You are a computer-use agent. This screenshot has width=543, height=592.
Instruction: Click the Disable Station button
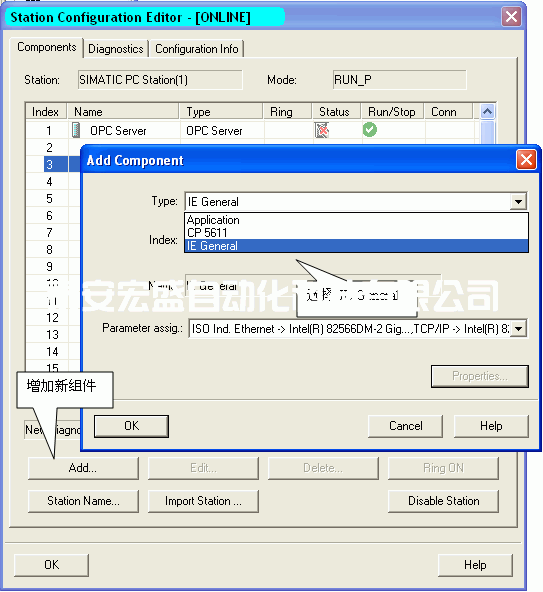coord(443,501)
